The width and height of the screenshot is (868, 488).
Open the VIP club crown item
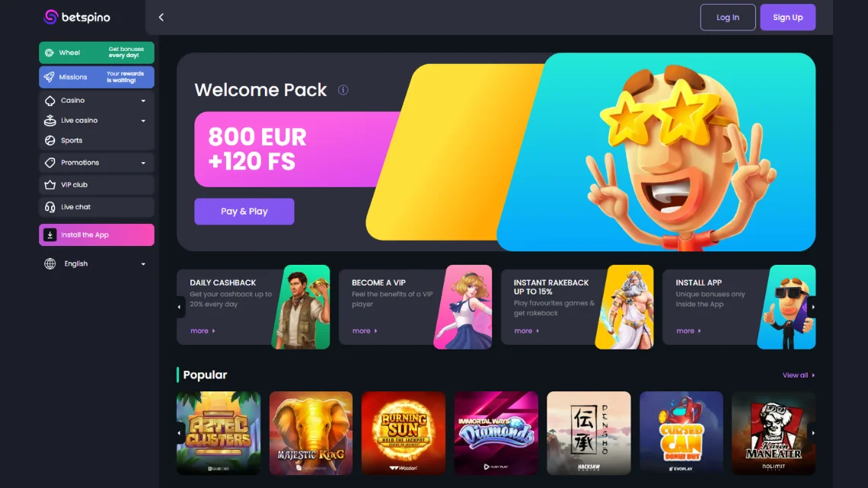[97, 185]
